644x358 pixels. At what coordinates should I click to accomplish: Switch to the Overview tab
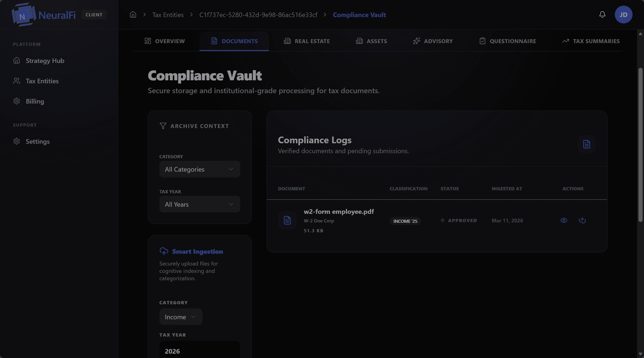pos(165,41)
